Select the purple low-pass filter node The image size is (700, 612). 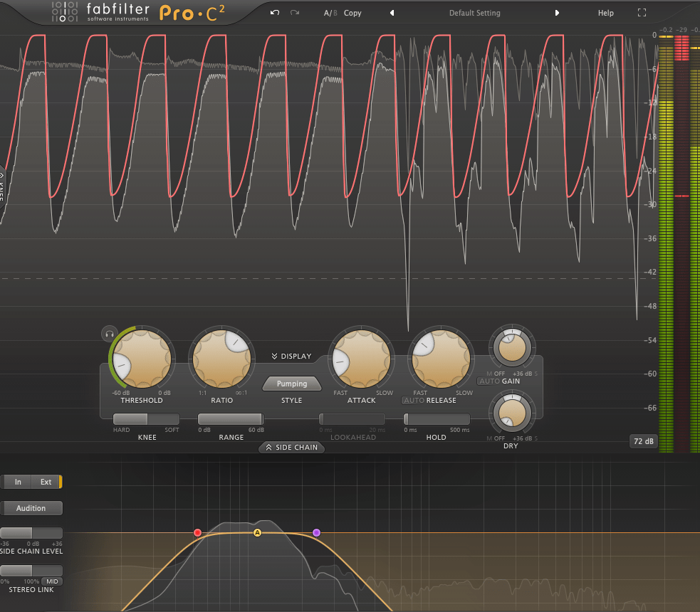(316, 532)
